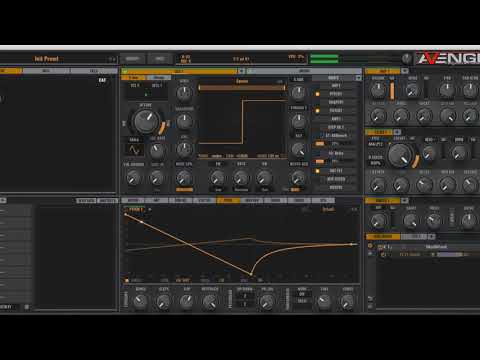Image resolution: width=480 pixels, height=360 pixels.
Task: Click second gray button above left browser list
Action: (108, 200)
